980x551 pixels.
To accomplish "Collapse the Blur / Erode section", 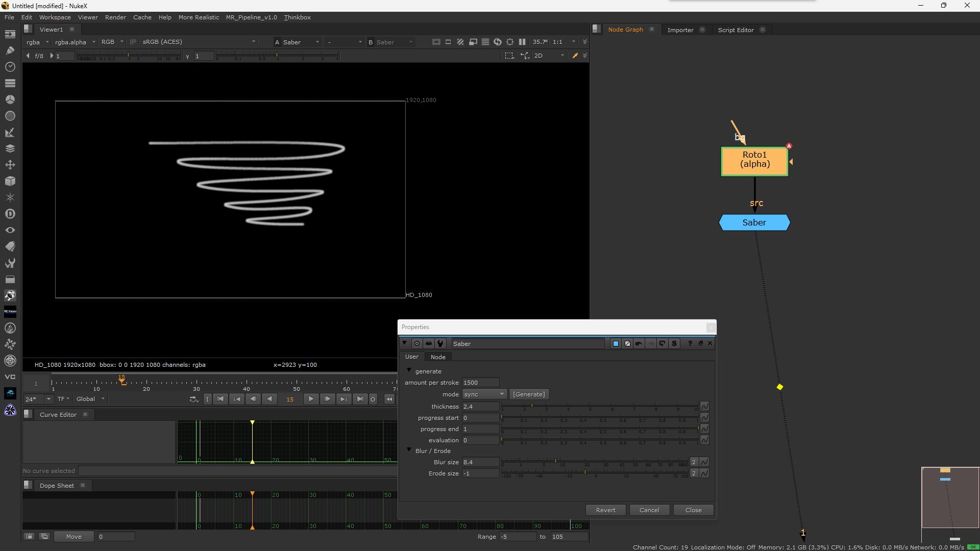I will [409, 450].
